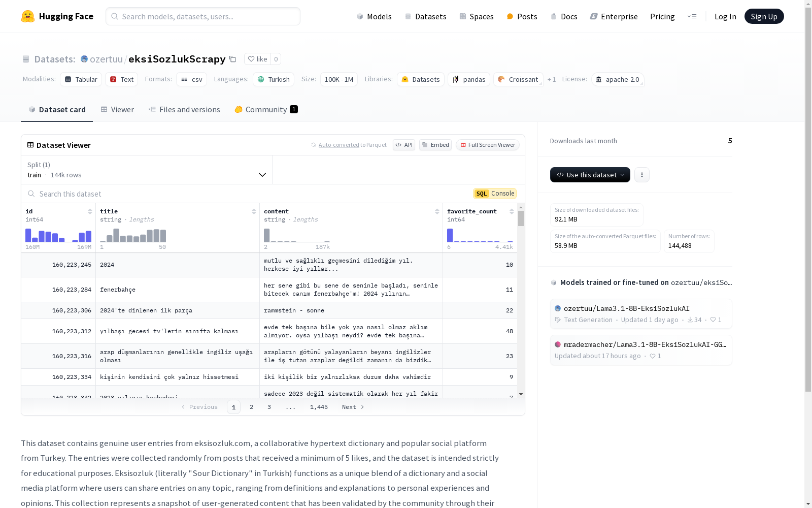Go to page 3 of the table
The image size is (812, 508).
pos(269,407)
